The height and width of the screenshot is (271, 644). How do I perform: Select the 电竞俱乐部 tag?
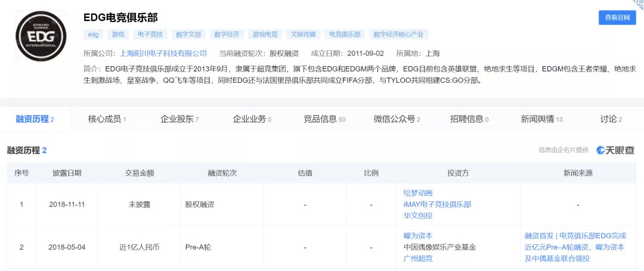pyautogui.click(x=345, y=35)
